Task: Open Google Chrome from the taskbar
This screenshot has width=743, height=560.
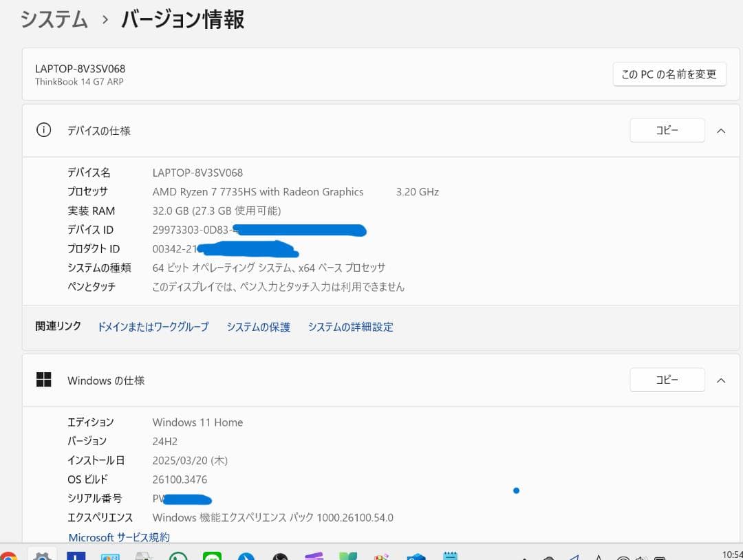Action: click(7, 556)
